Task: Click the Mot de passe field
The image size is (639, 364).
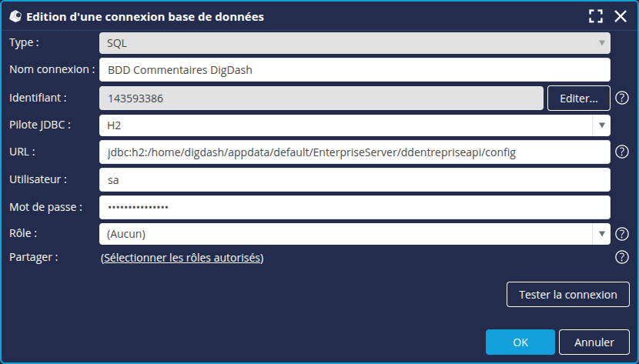Action: (354, 207)
